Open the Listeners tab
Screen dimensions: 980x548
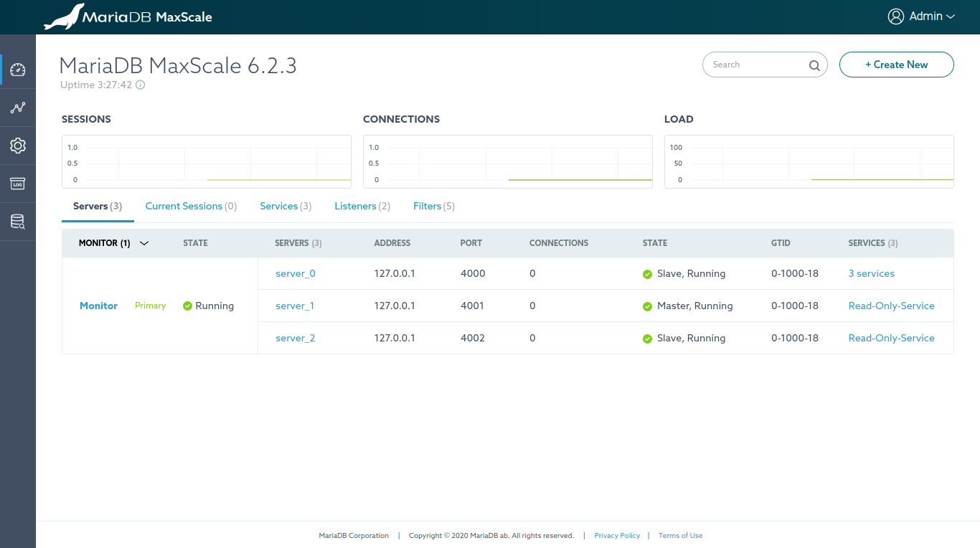(362, 206)
